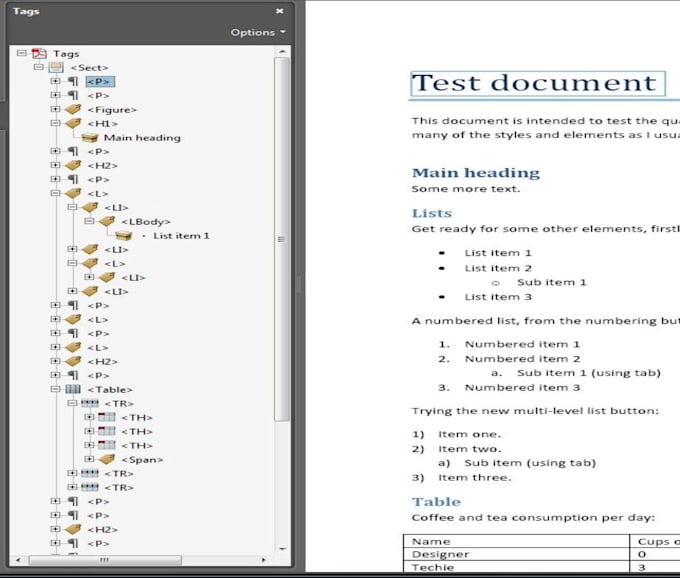Expand the highlighted <P> tag
Viewport: 680px width, 578px height.
point(55,81)
